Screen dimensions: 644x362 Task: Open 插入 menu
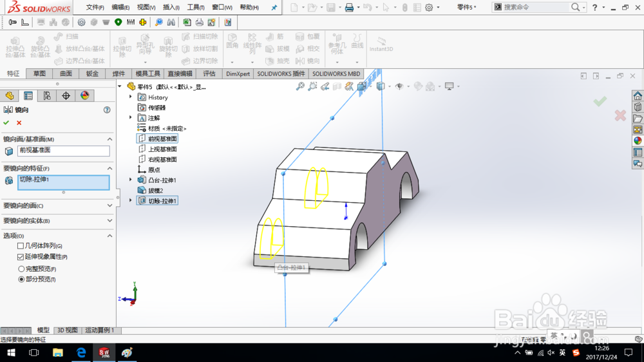tap(171, 7)
